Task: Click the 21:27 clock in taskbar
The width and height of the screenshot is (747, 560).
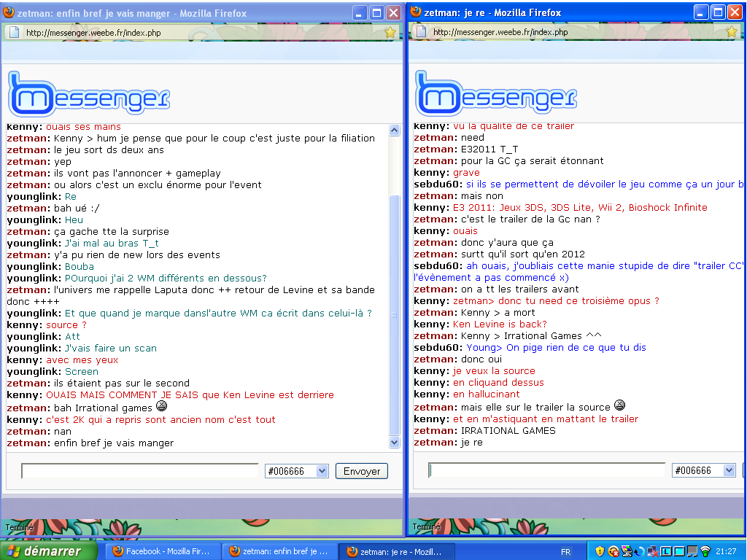Action: (x=726, y=551)
